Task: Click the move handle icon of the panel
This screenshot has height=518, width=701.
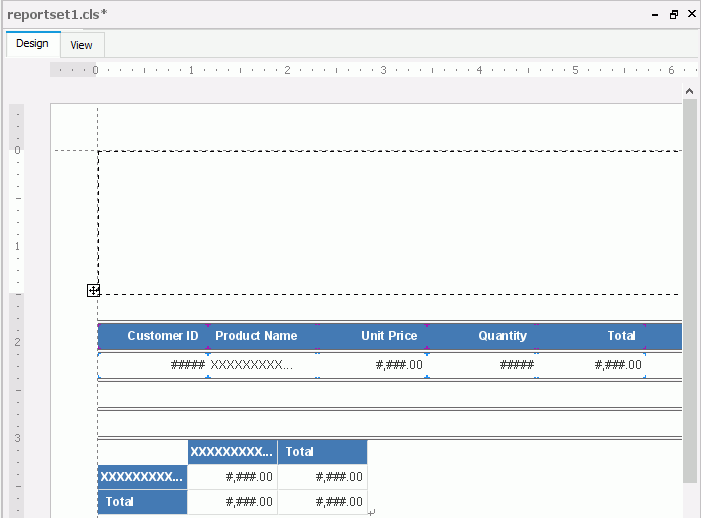Action: click(x=93, y=290)
